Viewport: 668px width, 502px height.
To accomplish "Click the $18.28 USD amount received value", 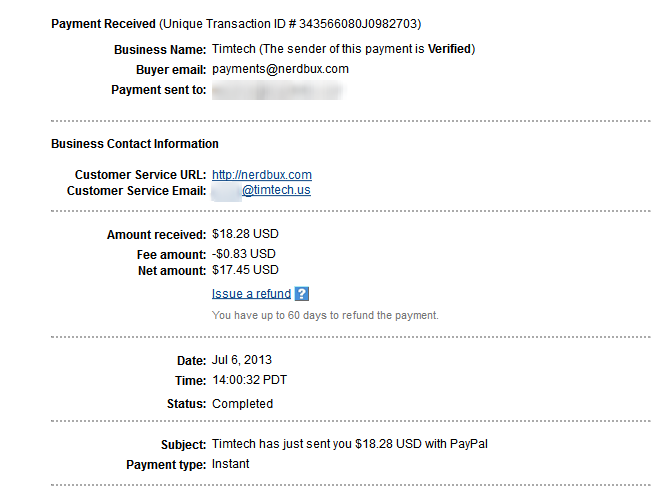I will (244, 235).
